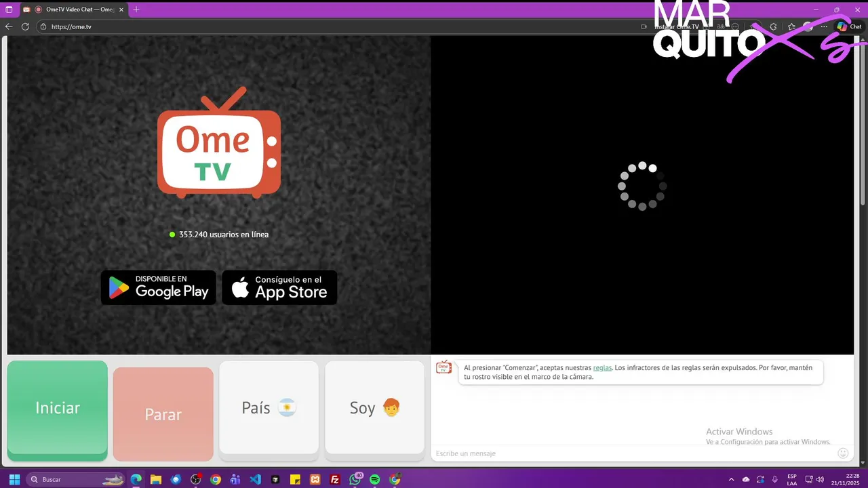Open WhatsApp from the taskbar
The width and height of the screenshot is (868, 488).
(x=355, y=479)
